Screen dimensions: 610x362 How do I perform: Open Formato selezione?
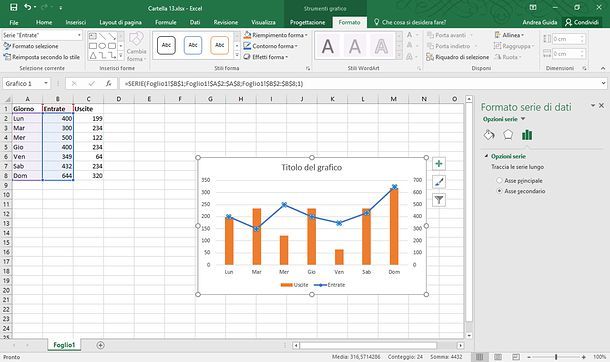[x=31, y=46]
